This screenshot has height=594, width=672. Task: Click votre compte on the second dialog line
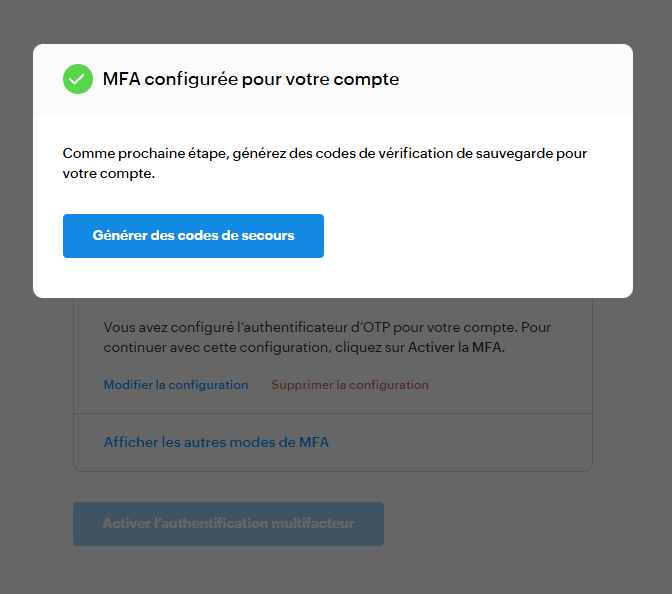pos(108,174)
